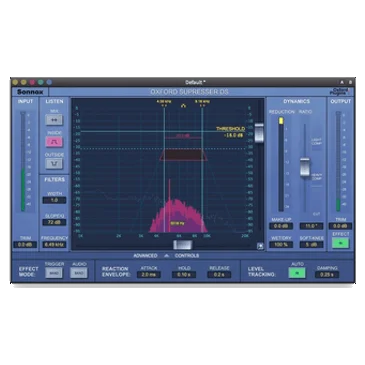Click the yellow peak-hold marker above the graph
365x365 pixels.
point(183,106)
